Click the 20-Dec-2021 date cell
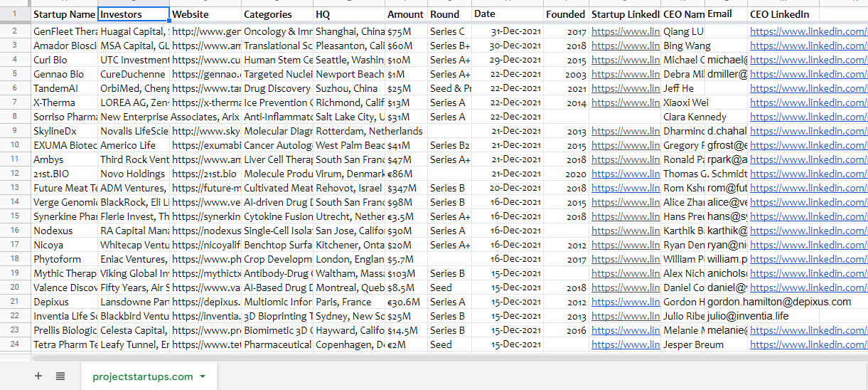The width and height of the screenshot is (868, 390). tap(508, 188)
